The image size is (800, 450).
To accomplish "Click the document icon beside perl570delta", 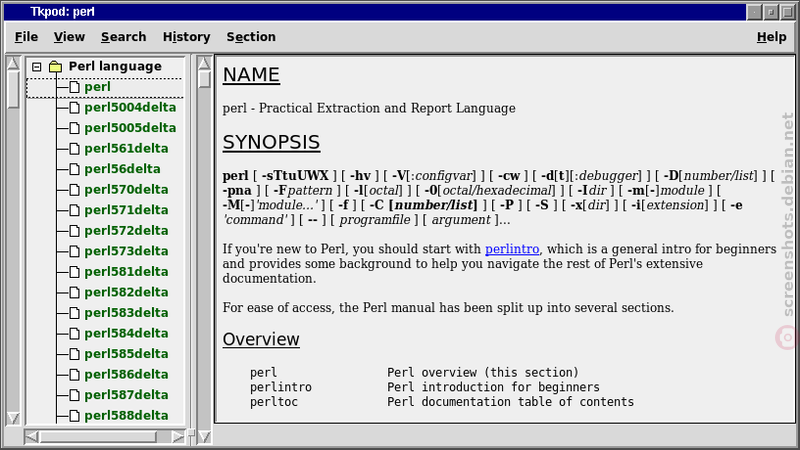I will pyautogui.click(x=74, y=190).
